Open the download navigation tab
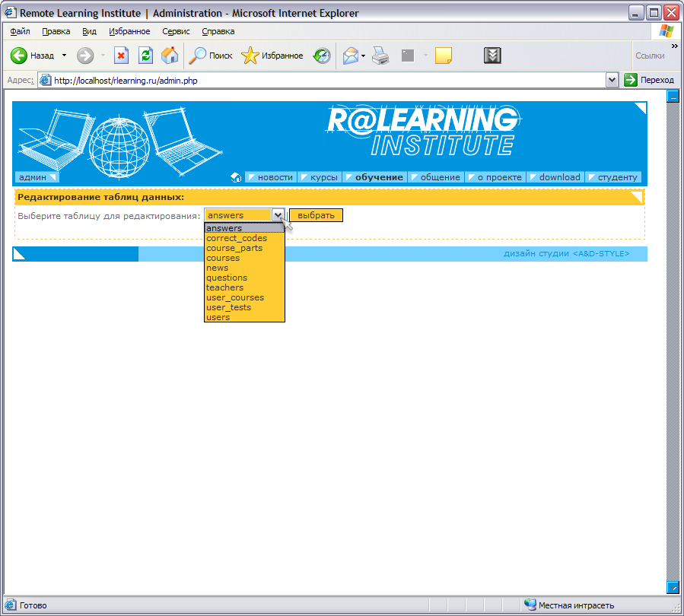This screenshot has width=684, height=616. tap(555, 177)
